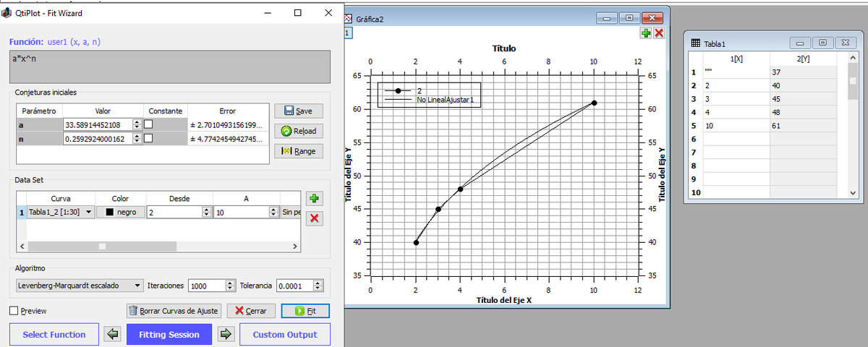
Task: Open the Tabla1_2 curve dropdown
Action: [x=61, y=213]
